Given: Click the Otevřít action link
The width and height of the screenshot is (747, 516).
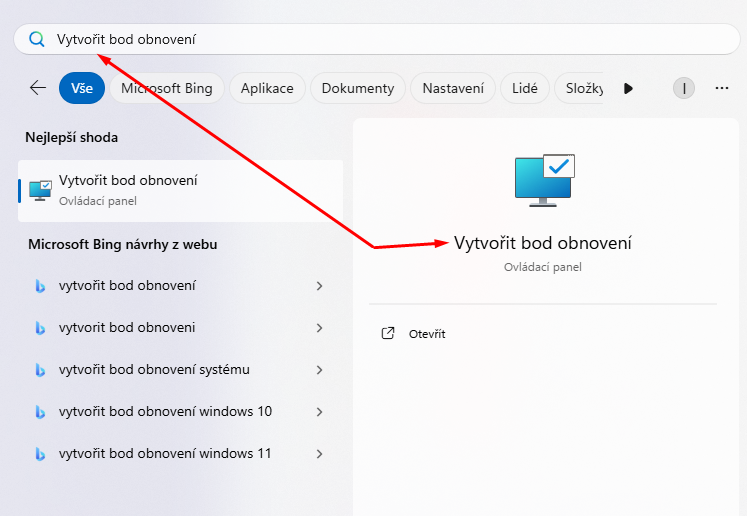Looking at the screenshot, I should (x=427, y=334).
